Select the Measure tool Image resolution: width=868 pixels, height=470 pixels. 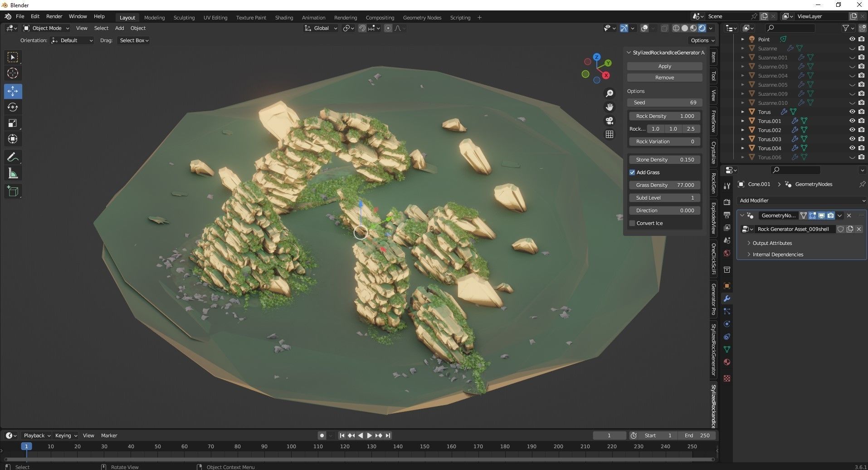tap(13, 173)
